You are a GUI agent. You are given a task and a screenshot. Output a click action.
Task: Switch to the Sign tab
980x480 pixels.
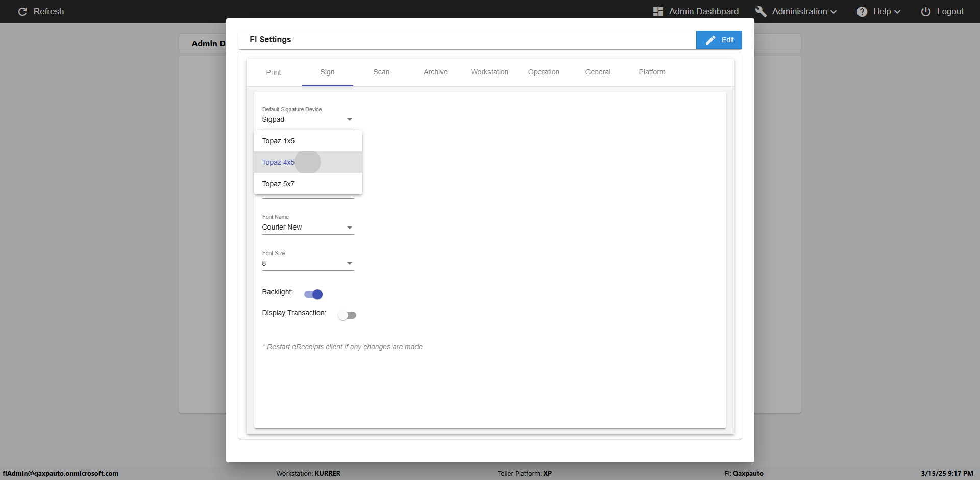[328, 72]
